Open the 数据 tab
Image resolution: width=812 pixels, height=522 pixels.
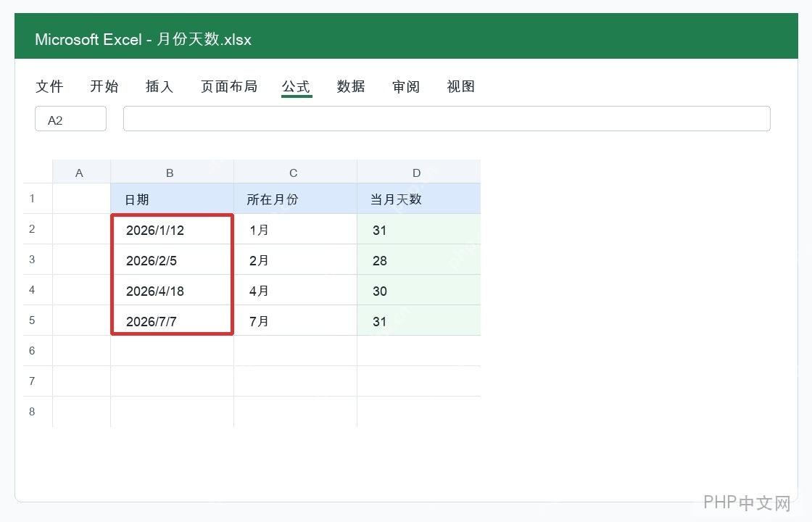coord(351,86)
